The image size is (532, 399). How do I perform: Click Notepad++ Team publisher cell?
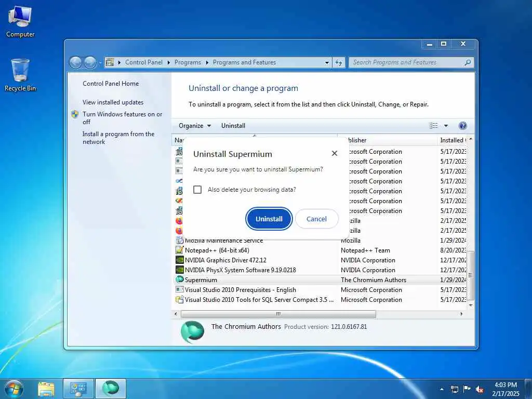[365, 250]
